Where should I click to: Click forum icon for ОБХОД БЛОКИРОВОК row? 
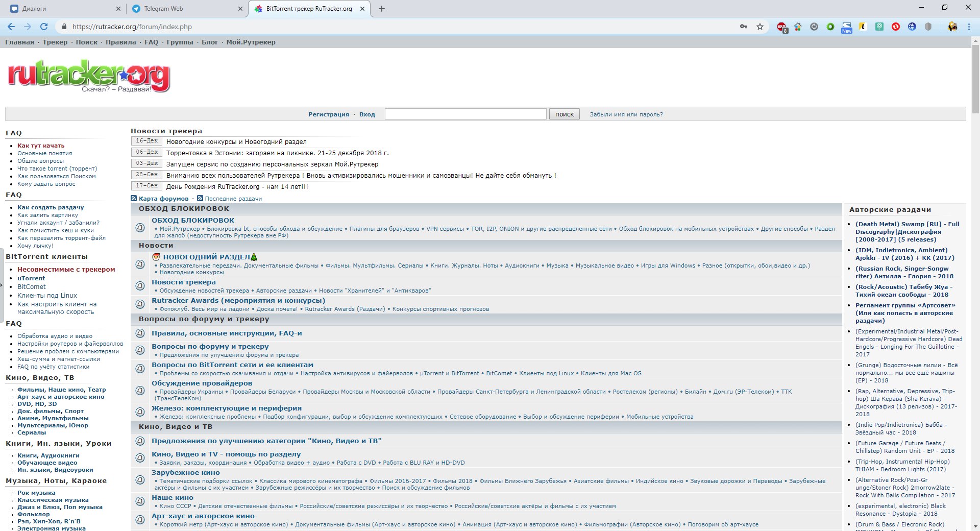point(140,228)
